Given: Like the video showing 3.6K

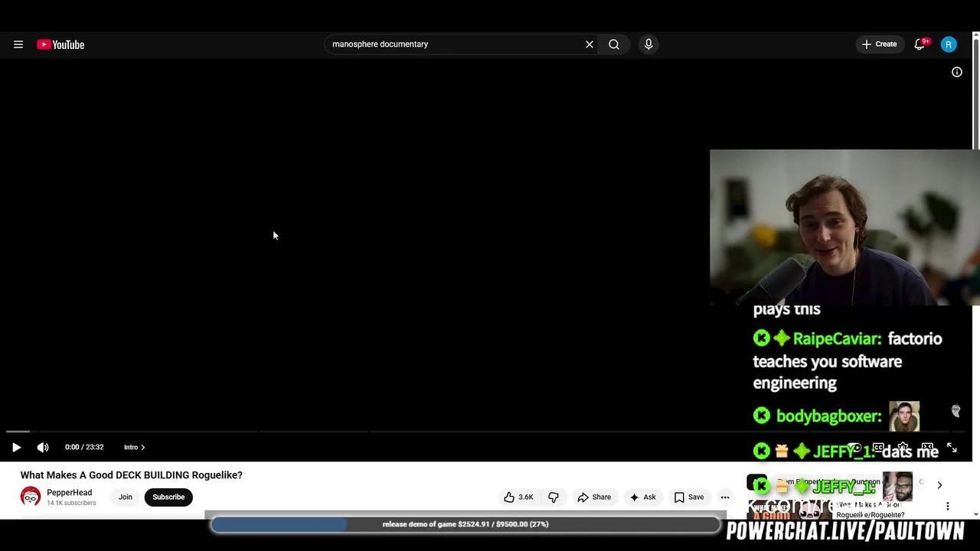Looking at the screenshot, I should pyautogui.click(x=518, y=497).
